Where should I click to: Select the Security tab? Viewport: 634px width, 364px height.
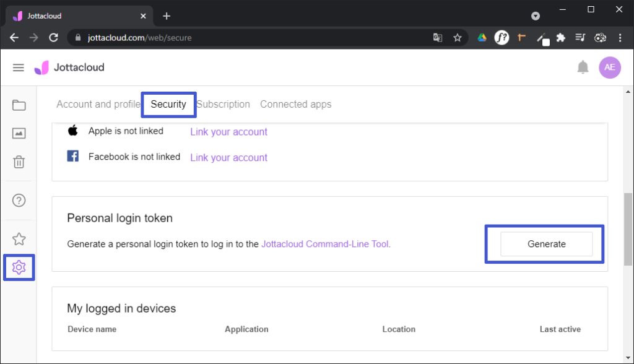(x=168, y=105)
